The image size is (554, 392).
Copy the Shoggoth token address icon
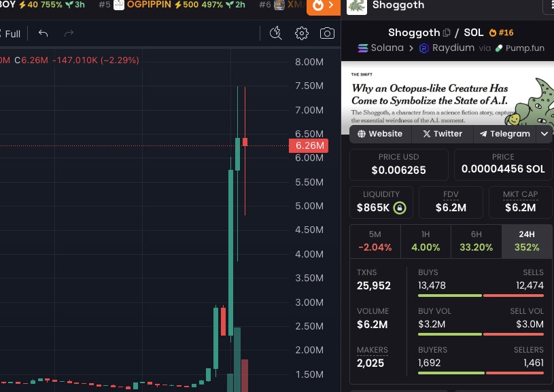447,33
